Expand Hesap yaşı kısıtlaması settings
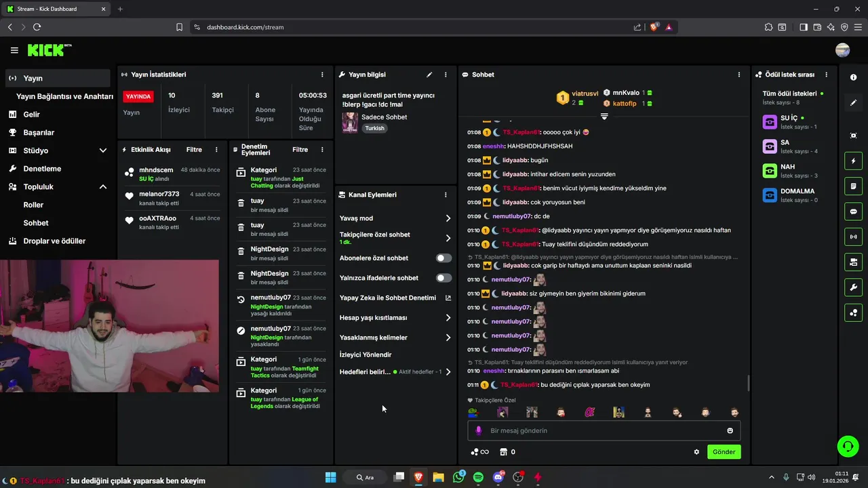868x488 pixels. click(448, 318)
